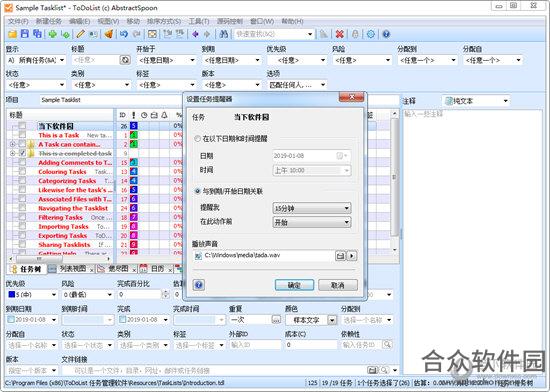
Task: Open the 5 (中) priority dropdown
Action: [x=32, y=295]
